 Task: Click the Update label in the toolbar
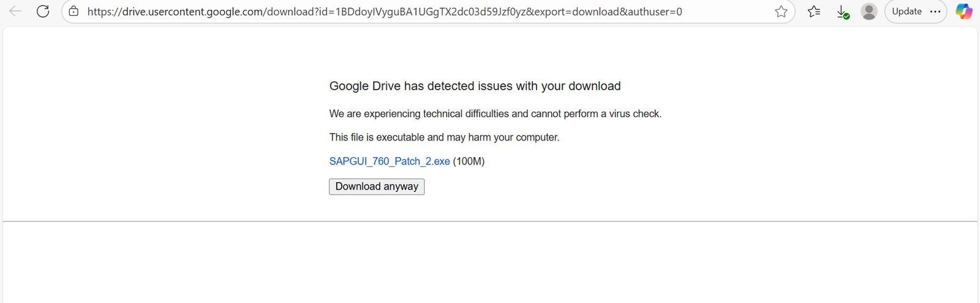[x=907, y=11]
